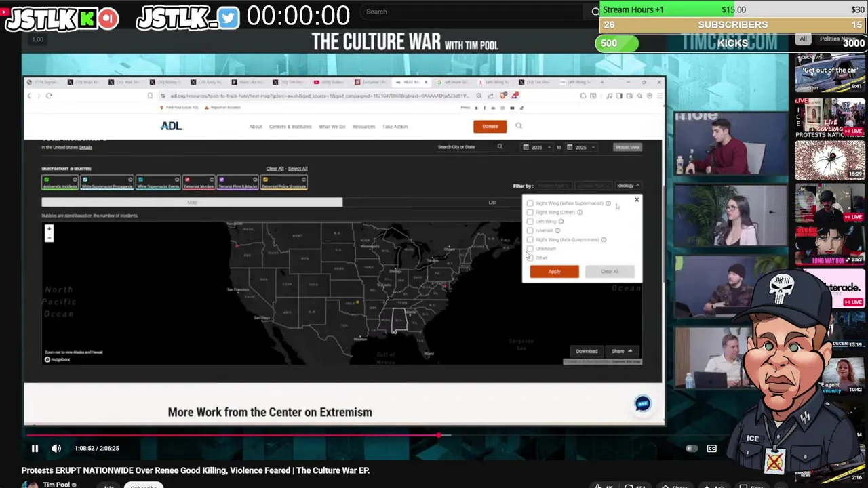Toggle the White Supremacist Events dataset
Viewport: 868px width, 488px height.
tap(158, 183)
